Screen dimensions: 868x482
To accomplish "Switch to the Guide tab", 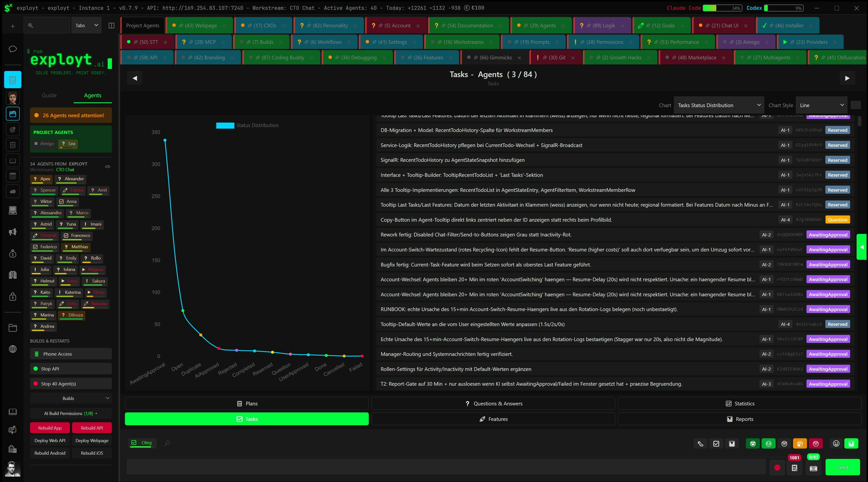I will point(49,95).
